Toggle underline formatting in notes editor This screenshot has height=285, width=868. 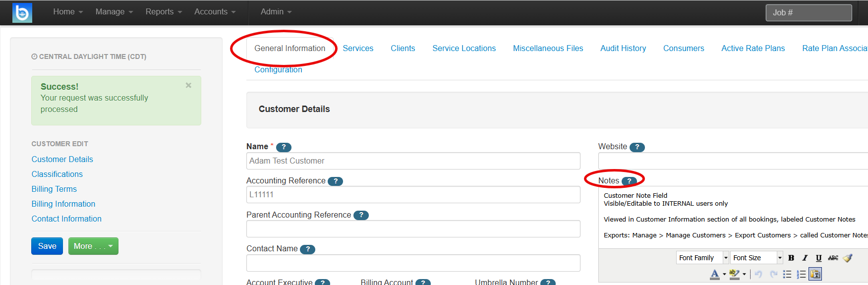[x=818, y=258]
